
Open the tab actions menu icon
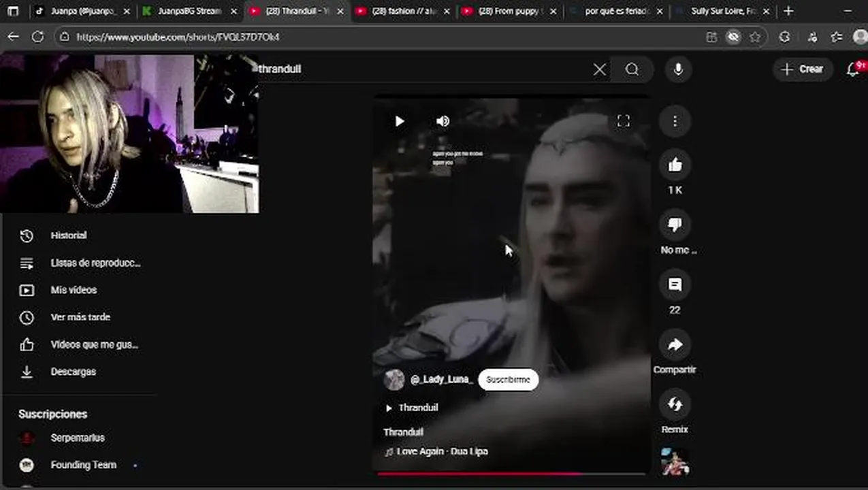13,12
